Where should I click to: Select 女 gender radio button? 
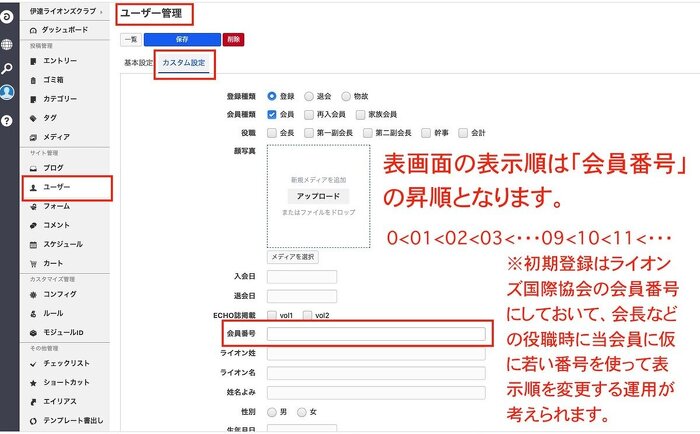pos(302,411)
